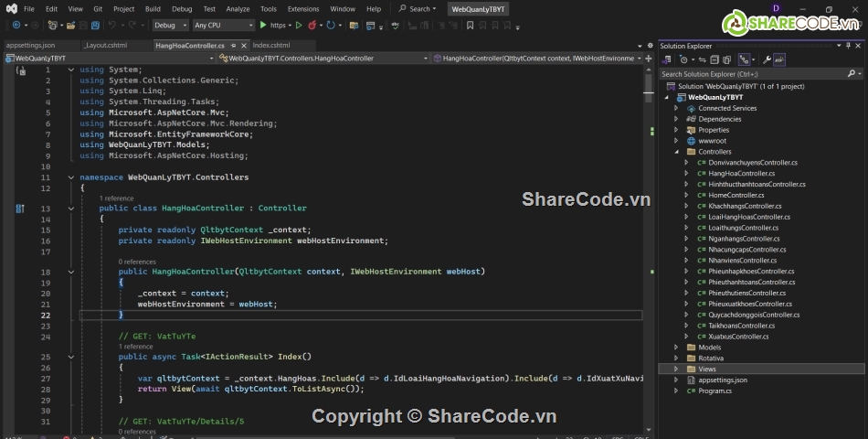
Task: Select the Views folder in Solution Explorer
Action: point(707,369)
